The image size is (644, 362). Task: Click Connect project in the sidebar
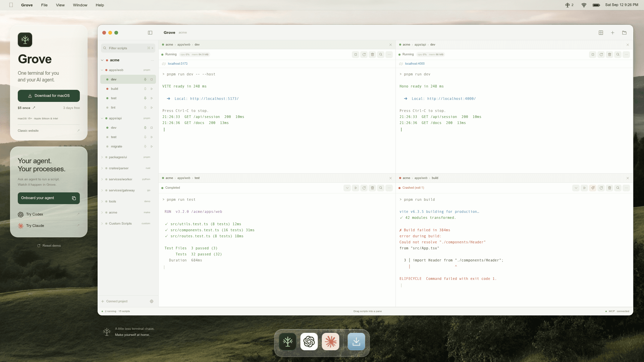(114, 301)
